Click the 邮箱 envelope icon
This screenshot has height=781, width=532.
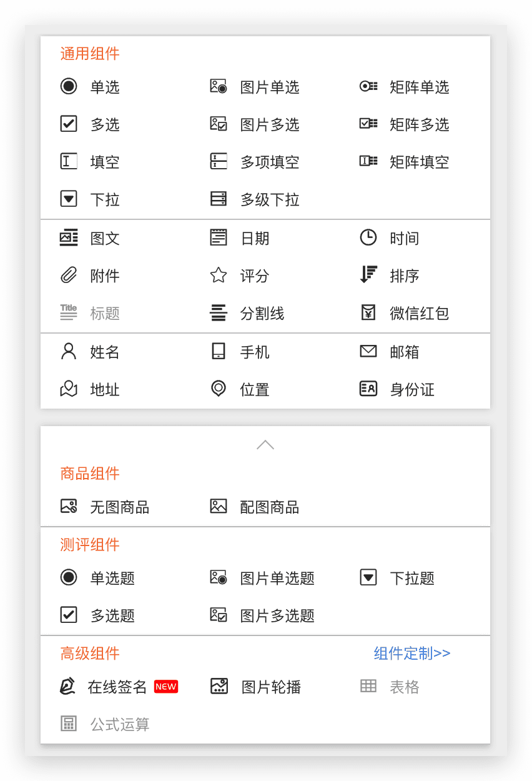pyautogui.click(x=368, y=351)
